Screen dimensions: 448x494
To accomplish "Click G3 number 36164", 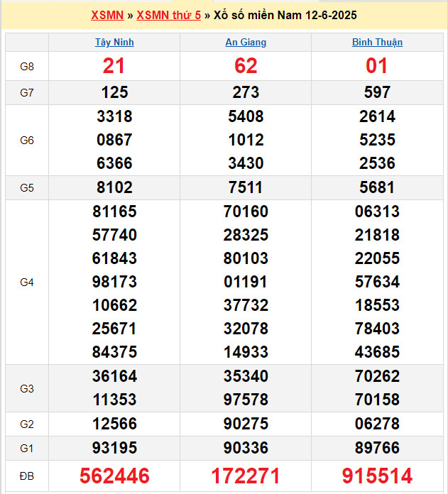I will 114,376.
